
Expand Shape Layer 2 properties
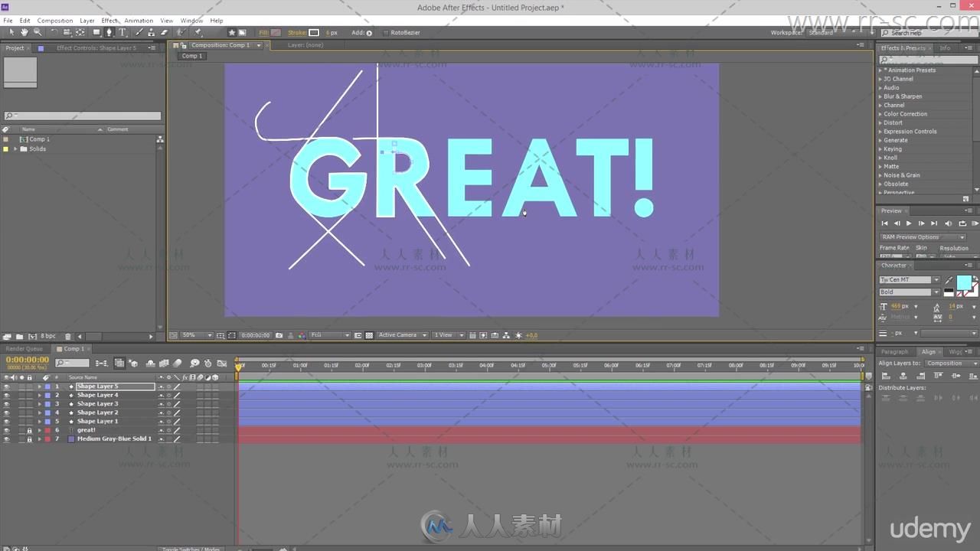point(40,412)
